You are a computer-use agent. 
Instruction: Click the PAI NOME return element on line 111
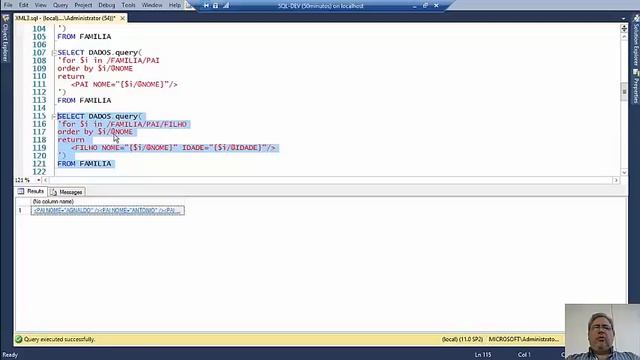124,84
